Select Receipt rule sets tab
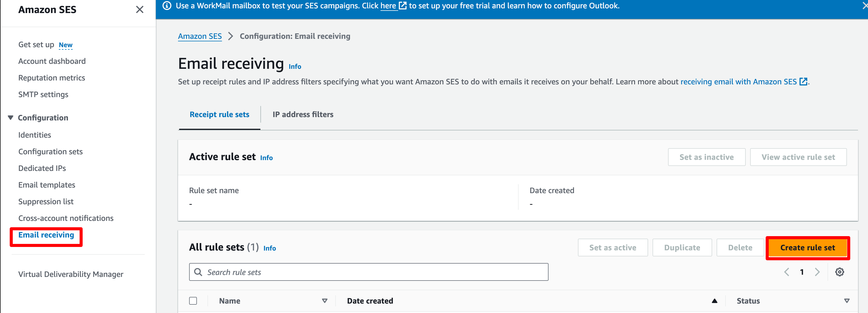This screenshot has width=868, height=313. [x=219, y=115]
